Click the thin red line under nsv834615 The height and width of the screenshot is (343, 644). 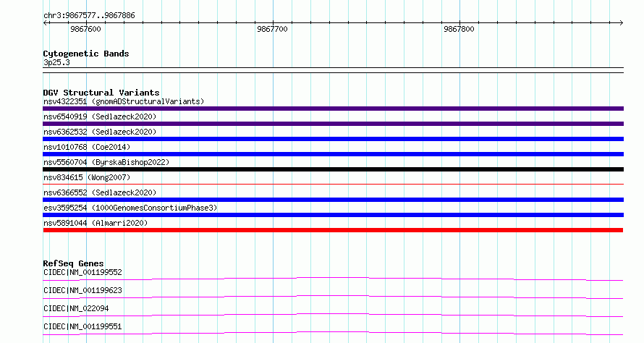point(333,184)
